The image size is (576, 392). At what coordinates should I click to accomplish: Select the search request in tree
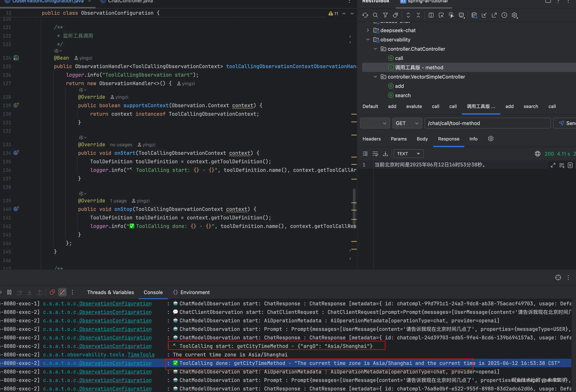coord(402,95)
